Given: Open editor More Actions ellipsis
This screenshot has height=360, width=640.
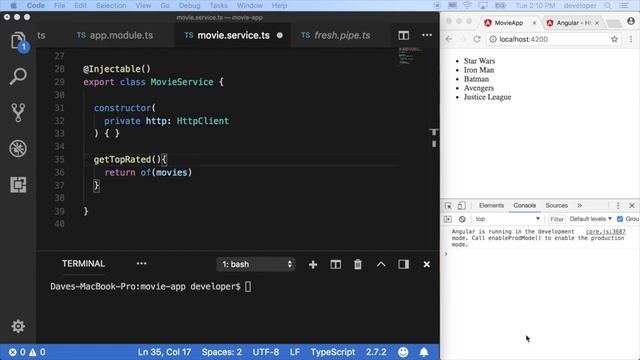Looking at the screenshot, I should [427, 35].
